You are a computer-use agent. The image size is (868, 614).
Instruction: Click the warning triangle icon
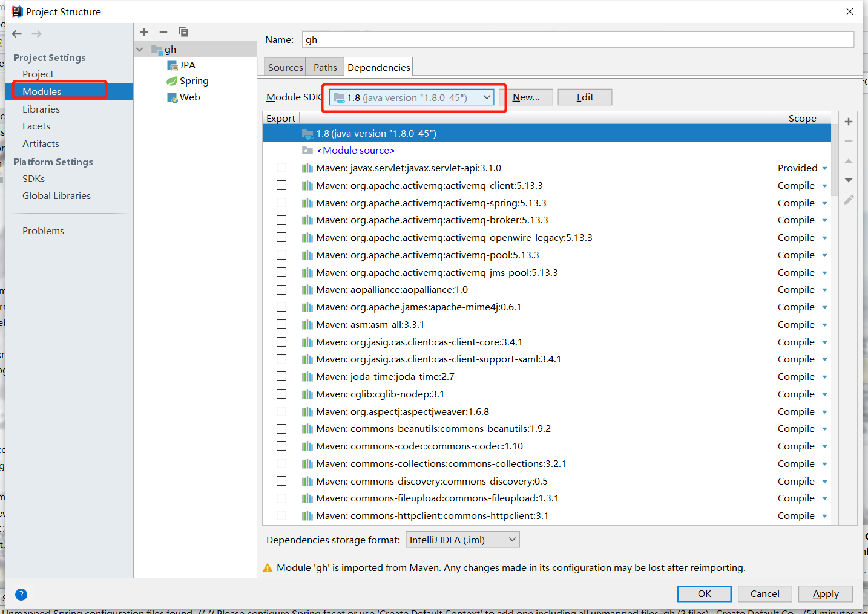point(268,568)
